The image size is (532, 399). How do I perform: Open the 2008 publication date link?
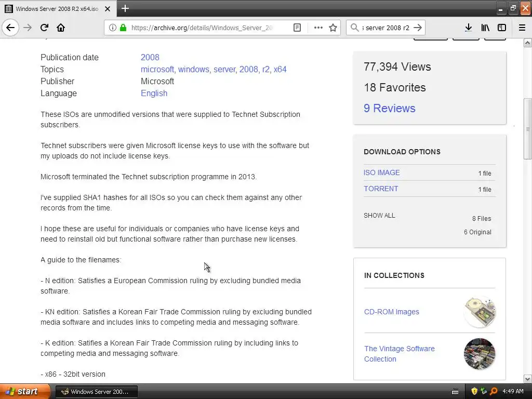(150, 57)
